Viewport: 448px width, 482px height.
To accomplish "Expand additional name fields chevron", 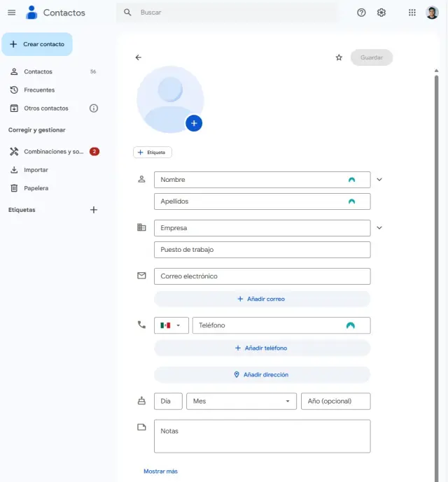I will [379, 180].
